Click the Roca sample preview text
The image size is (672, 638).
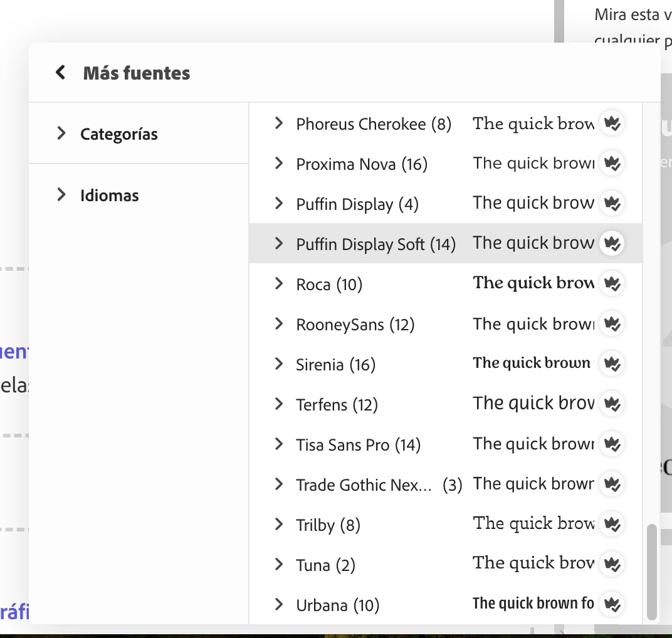point(533,283)
